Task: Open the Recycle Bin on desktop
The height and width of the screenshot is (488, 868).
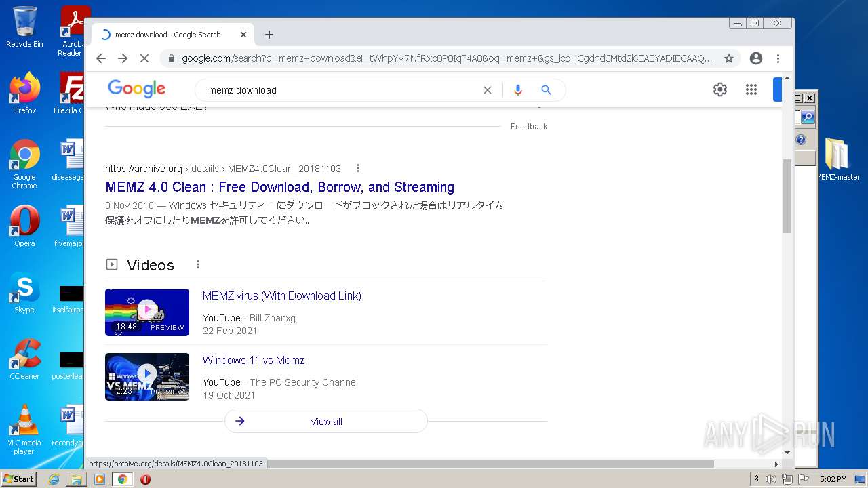Action: [x=24, y=27]
